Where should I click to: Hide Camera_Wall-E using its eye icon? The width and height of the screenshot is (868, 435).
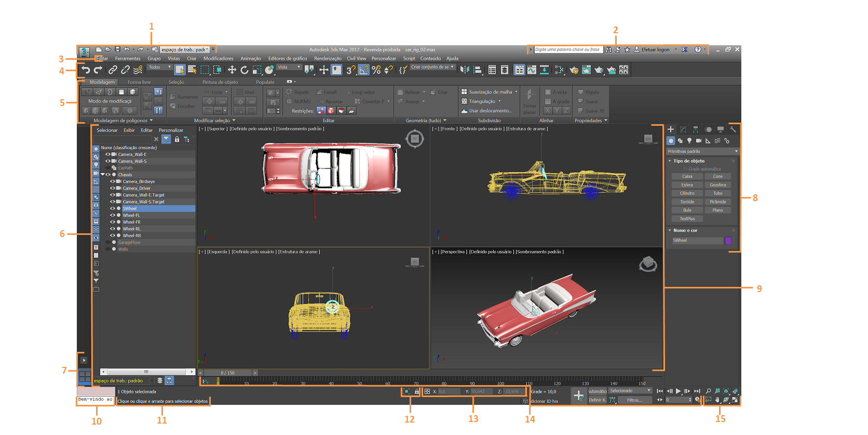(x=108, y=154)
